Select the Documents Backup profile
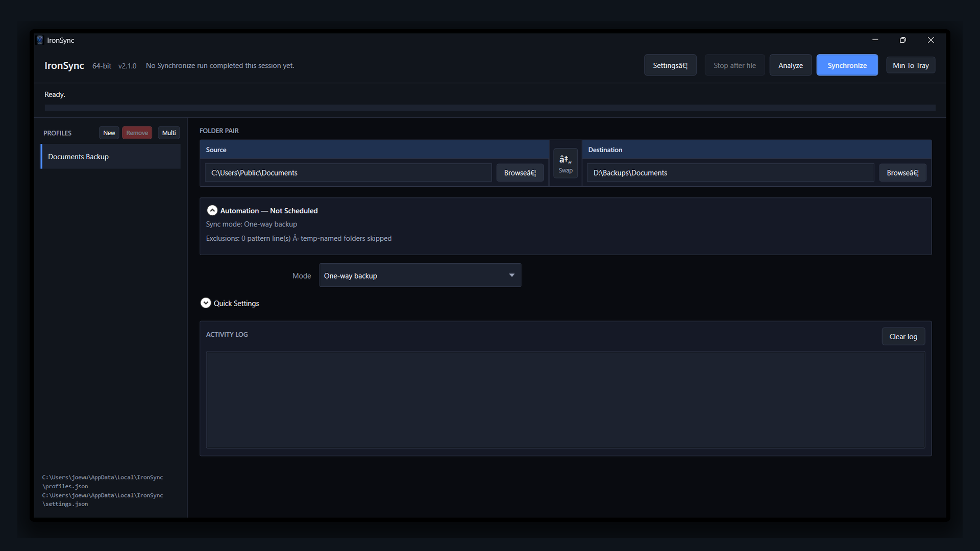980x551 pixels. pyautogui.click(x=111, y=157)
